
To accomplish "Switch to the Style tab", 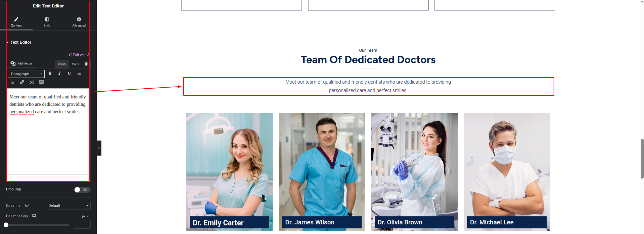I will (47, 22).
